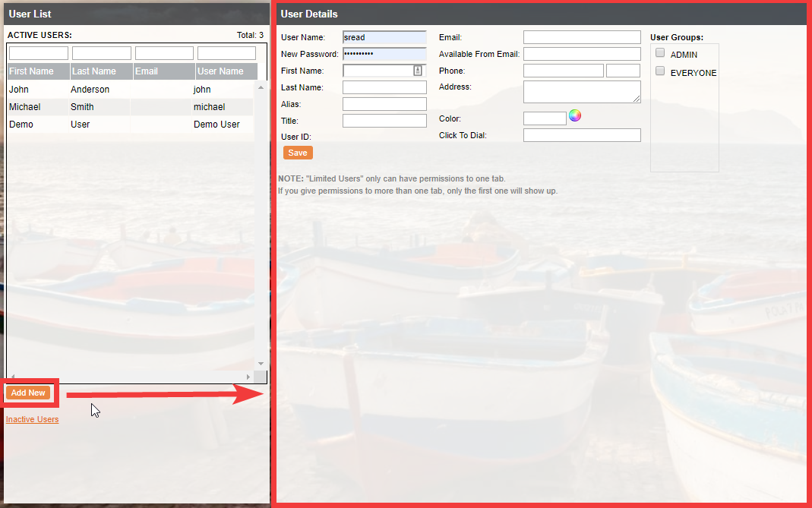Save the user details
Image resolution: width=812 pixels, height=508 pixels.
pyautogui.click(x=298, y=153)
